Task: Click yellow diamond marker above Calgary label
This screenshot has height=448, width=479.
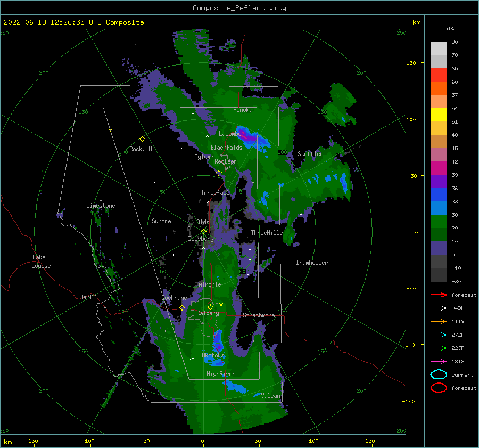Action: [210, 307]
